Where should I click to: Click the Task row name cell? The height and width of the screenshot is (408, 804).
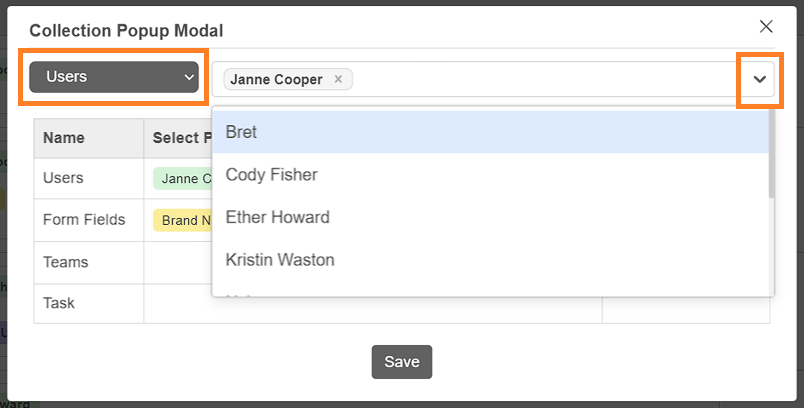[89, 303]
